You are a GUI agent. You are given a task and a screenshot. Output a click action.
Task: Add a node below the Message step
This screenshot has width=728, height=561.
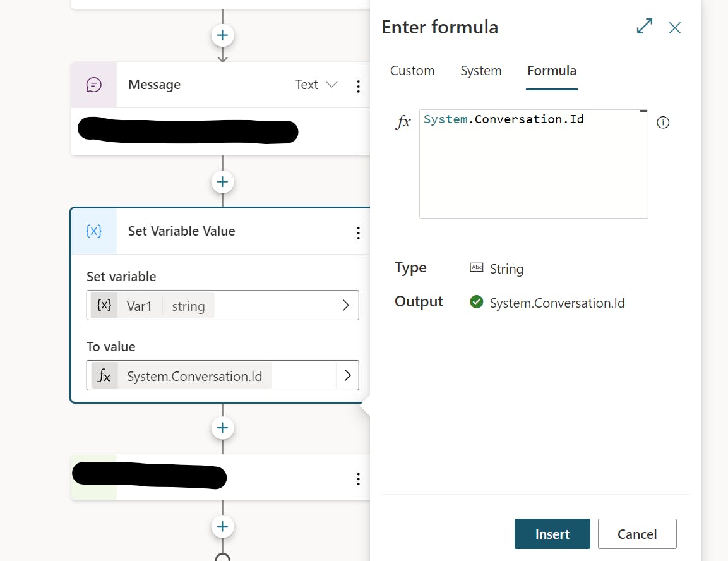point(222,182)
